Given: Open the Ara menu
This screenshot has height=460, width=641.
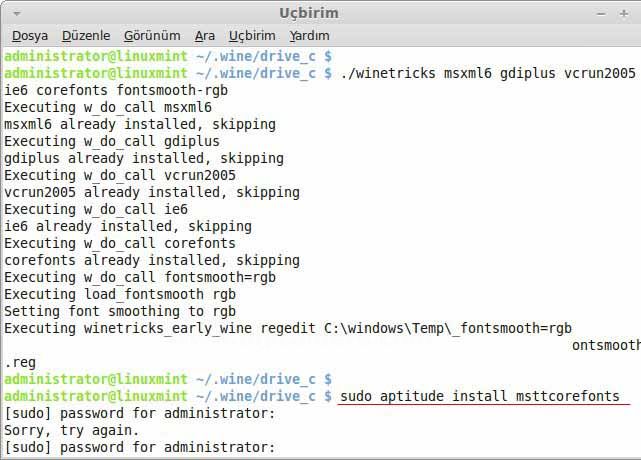Looking at the screenshot, I should pos(204,36).
